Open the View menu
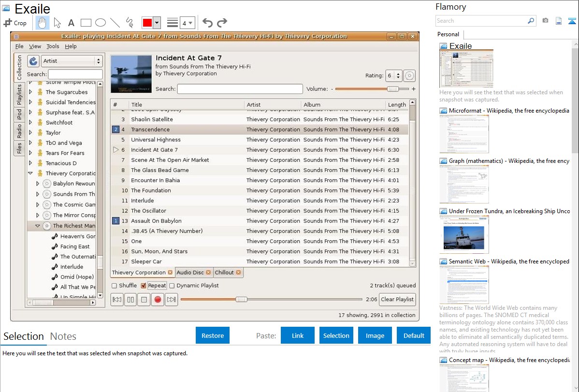This screenshot has height=392, width=579. (x=35, y=46)
